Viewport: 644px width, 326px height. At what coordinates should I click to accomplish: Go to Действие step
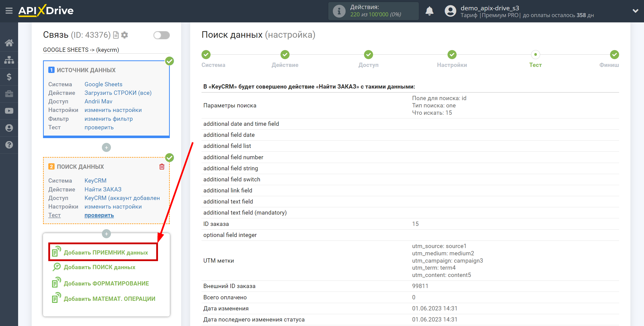[x=285, y=55]
